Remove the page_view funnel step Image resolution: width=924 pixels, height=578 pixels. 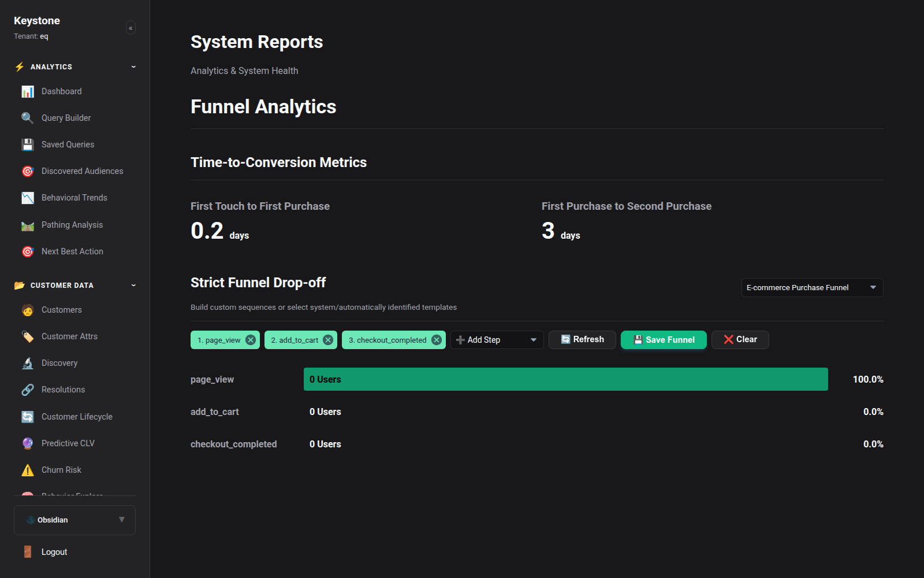251,340
